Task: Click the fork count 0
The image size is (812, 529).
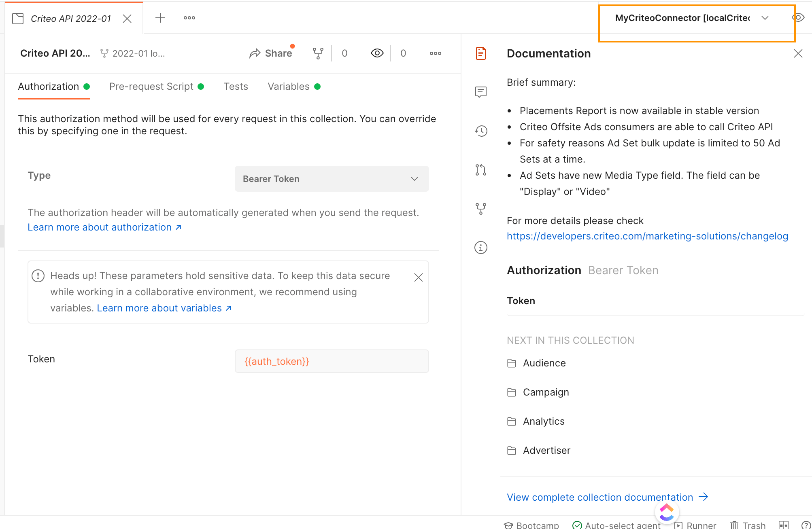Action: coord(344,53)
